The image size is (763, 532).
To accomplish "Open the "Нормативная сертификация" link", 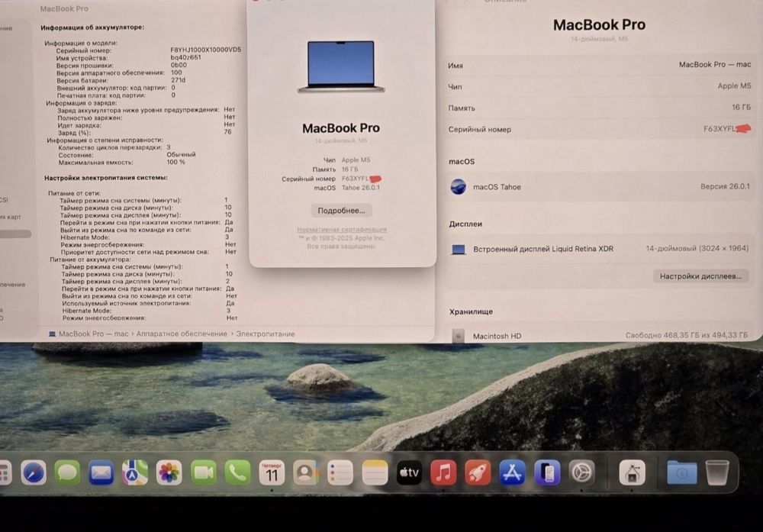I will 342,229.
